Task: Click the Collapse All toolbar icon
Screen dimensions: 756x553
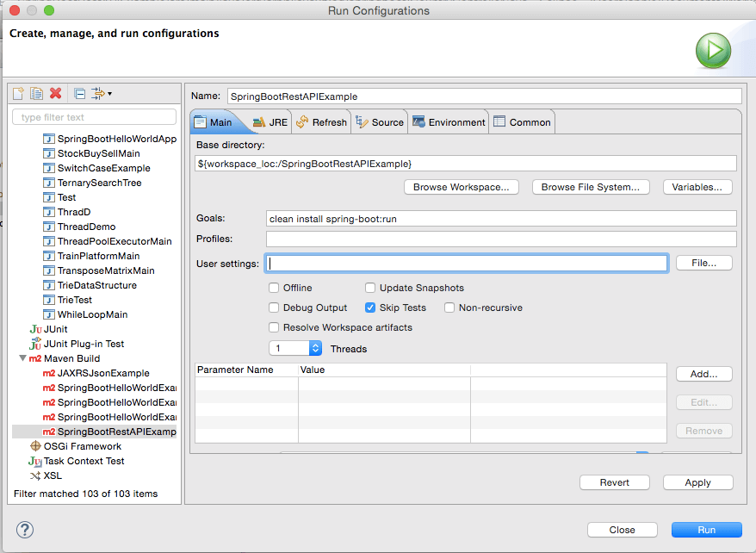Action: pyautogui.click(x=80, y=93)
